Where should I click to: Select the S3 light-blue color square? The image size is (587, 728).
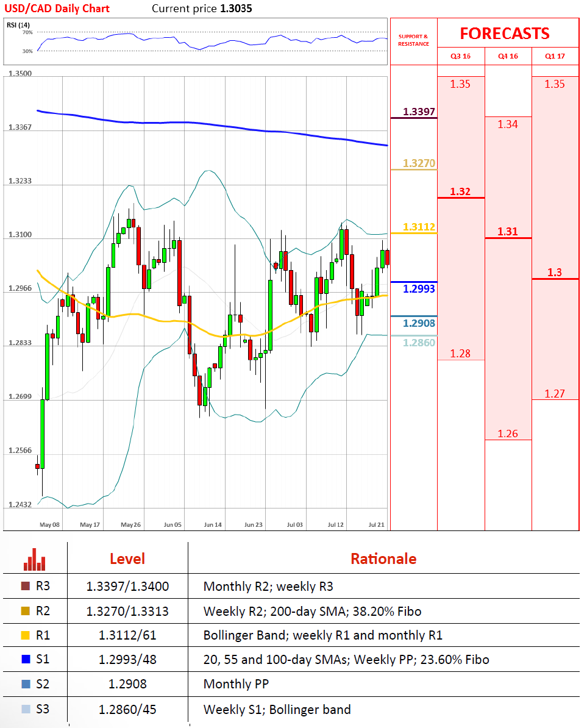coord(25,709)
